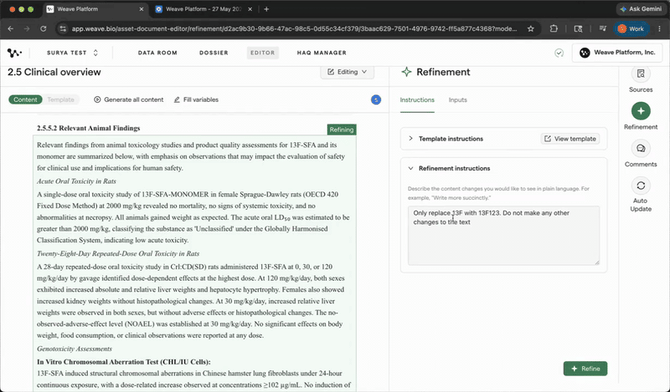670x392 pixels.
Task: Go to DATA ROOM
Action: [x=157, y=53]
